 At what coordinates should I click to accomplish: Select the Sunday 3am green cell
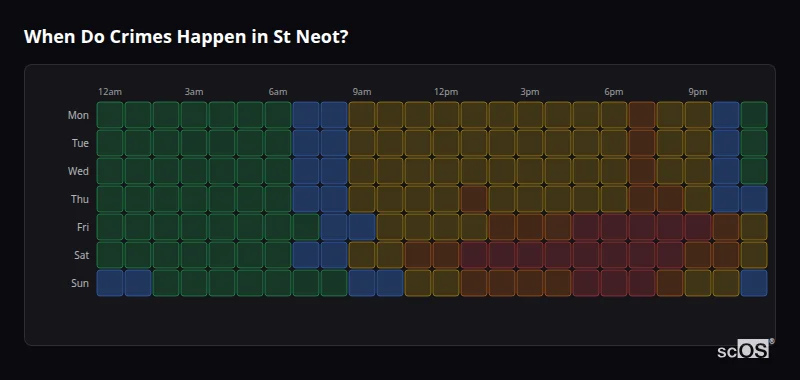click(x=194, y=283)
